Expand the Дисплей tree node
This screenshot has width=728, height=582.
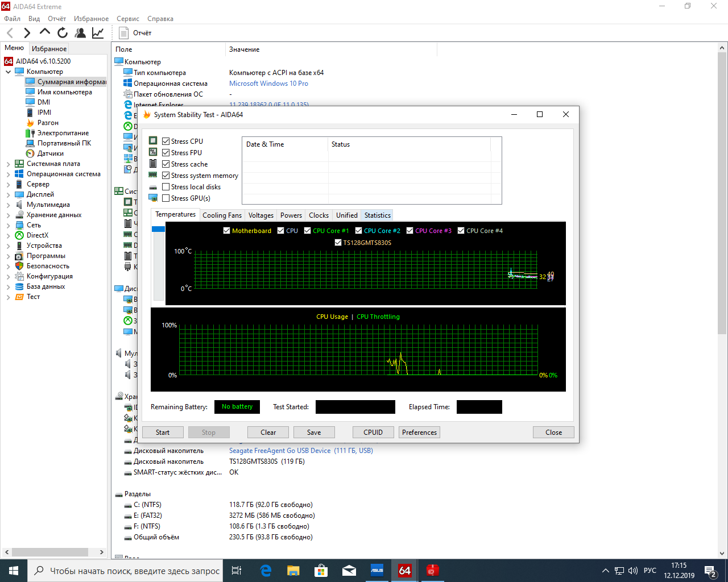point(8,194)
